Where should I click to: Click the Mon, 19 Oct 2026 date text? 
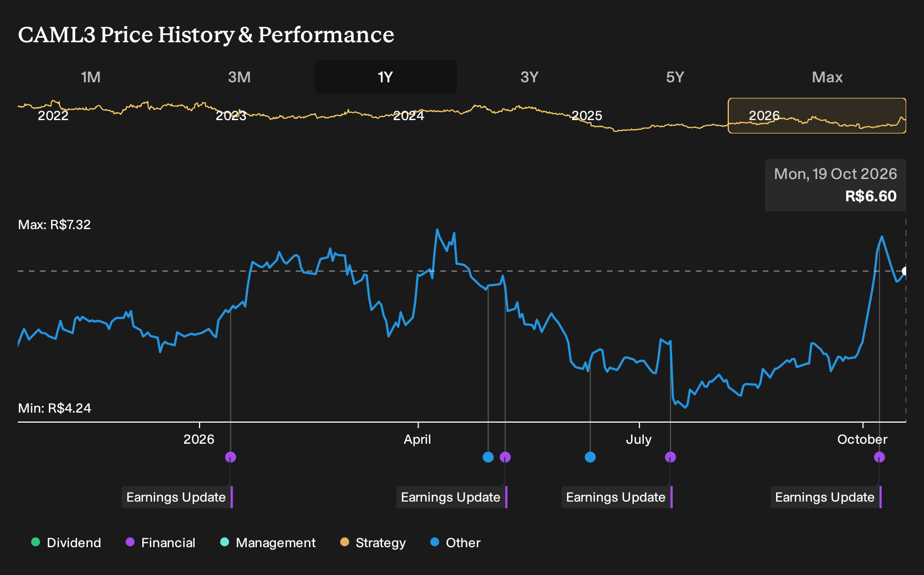click(x=836, y=174)
